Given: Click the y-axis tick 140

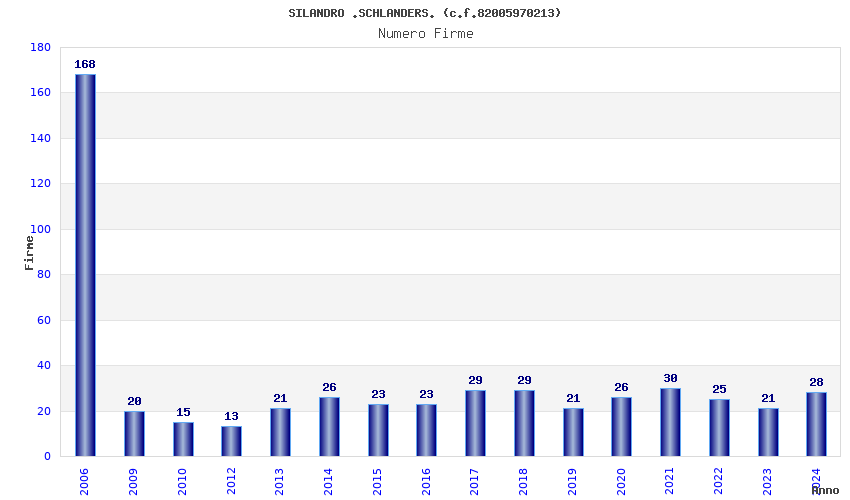Looking at the screenshot, I should coord(40,138).
